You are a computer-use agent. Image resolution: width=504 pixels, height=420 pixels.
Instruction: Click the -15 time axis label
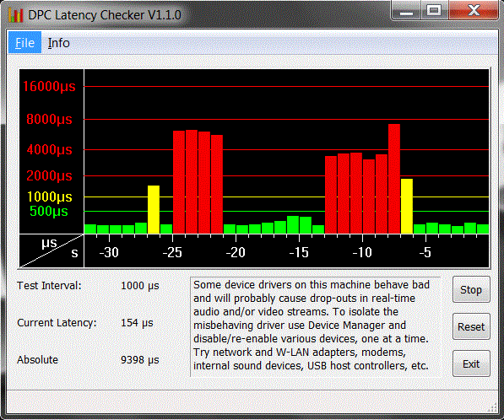point(299,252)
